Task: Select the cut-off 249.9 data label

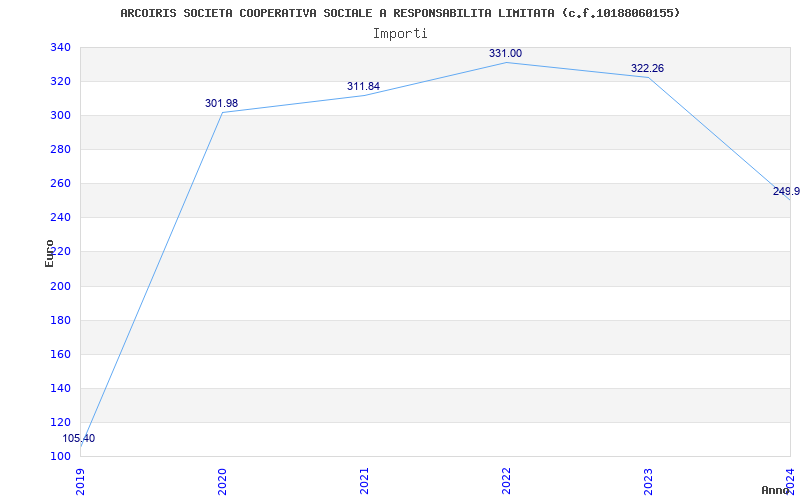Action: pyautogui.click(x=786, y=191)
